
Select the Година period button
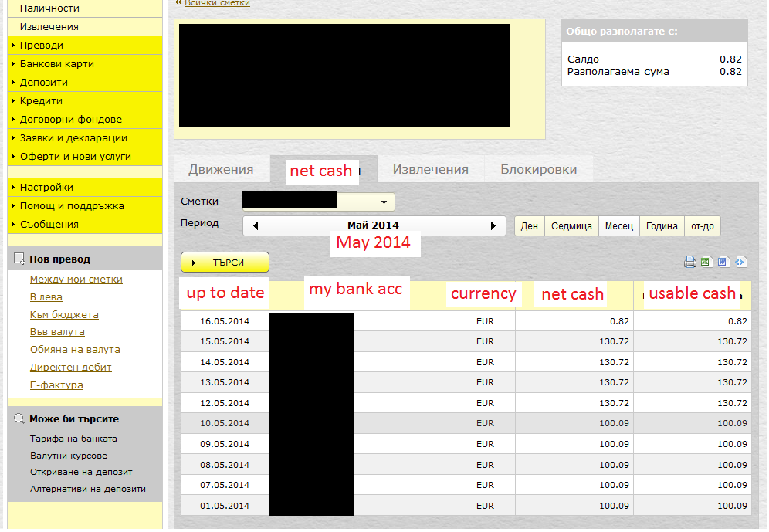click(662, 226)
